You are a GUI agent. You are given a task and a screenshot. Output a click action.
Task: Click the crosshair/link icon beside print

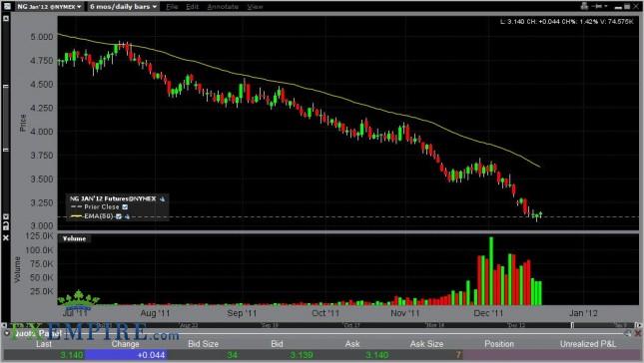[597, 6]
